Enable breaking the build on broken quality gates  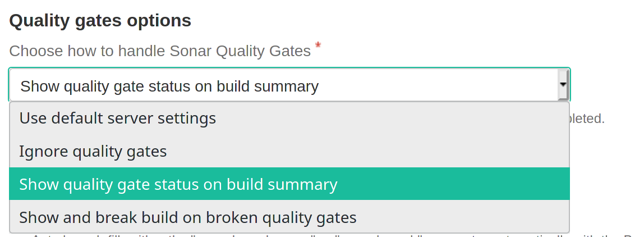tap(188, 217)
